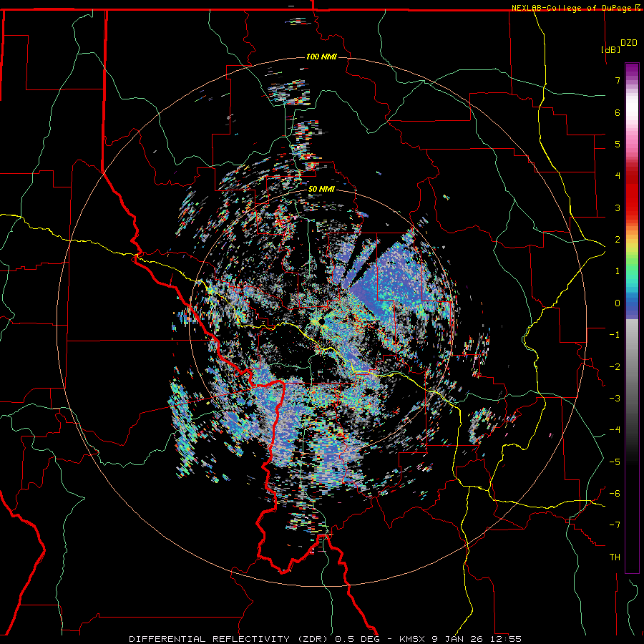Click the 4 value on the color scale
This screenshot has height=644, width=644.
click(x=618, y=176)
